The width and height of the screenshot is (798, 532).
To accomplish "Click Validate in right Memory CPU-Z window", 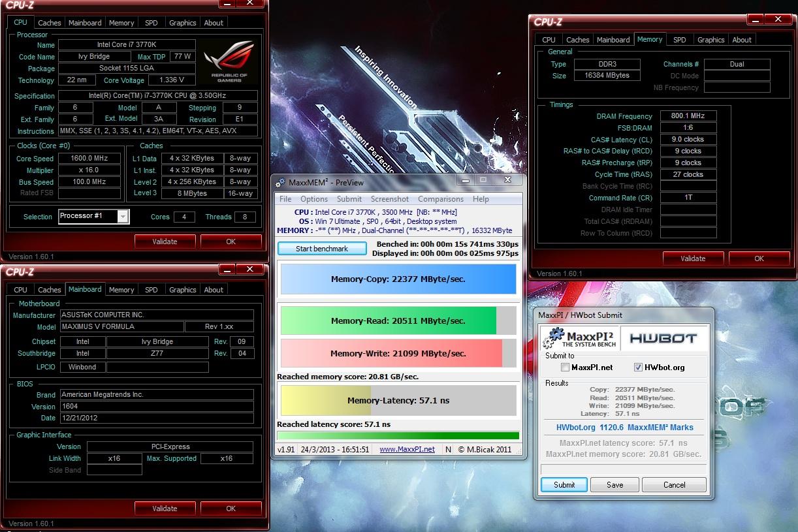I will [x=693, y=258].
